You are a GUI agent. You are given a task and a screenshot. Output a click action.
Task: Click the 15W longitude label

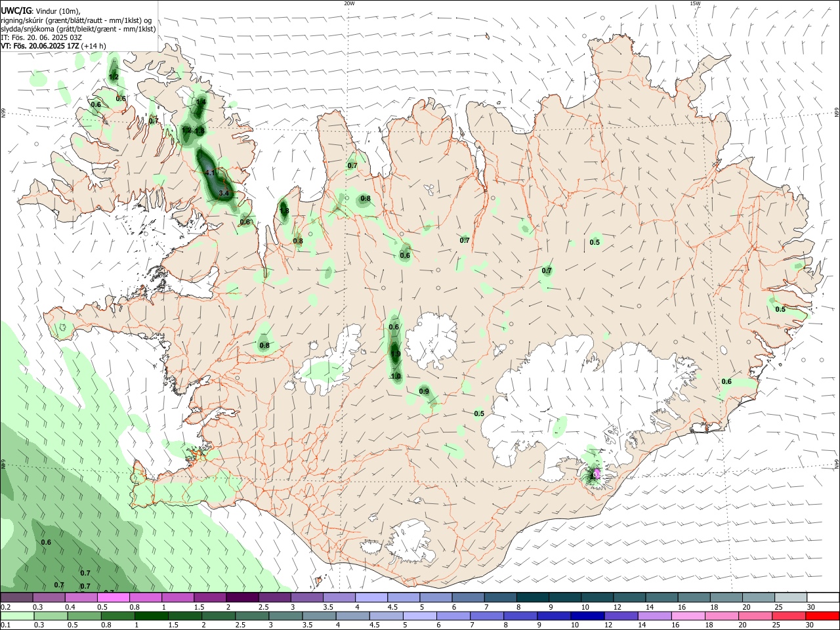coord(695,3)
